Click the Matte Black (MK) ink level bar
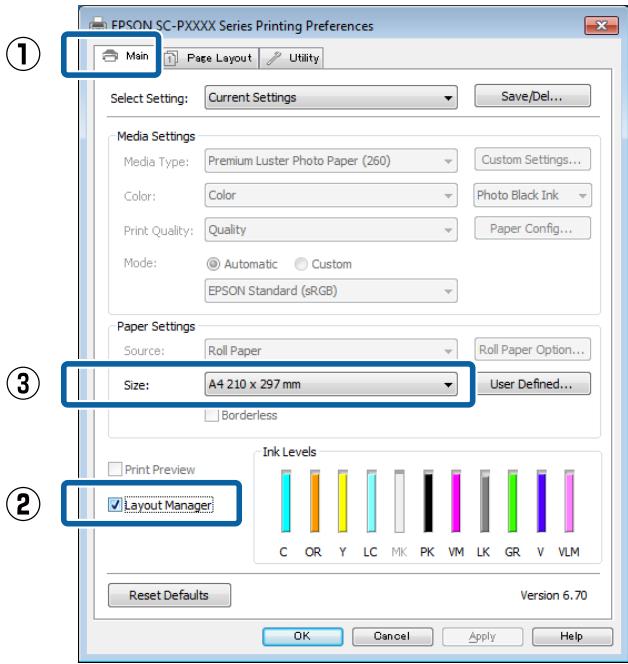The width and height of the screenshot is (628, 664). (x=399, y=501)
